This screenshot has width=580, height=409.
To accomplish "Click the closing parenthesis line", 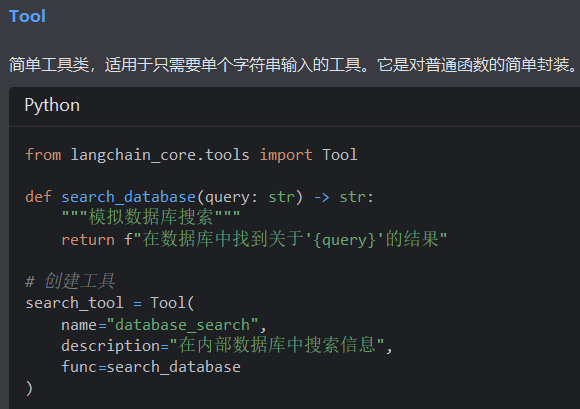I will [x=29, y=388].
